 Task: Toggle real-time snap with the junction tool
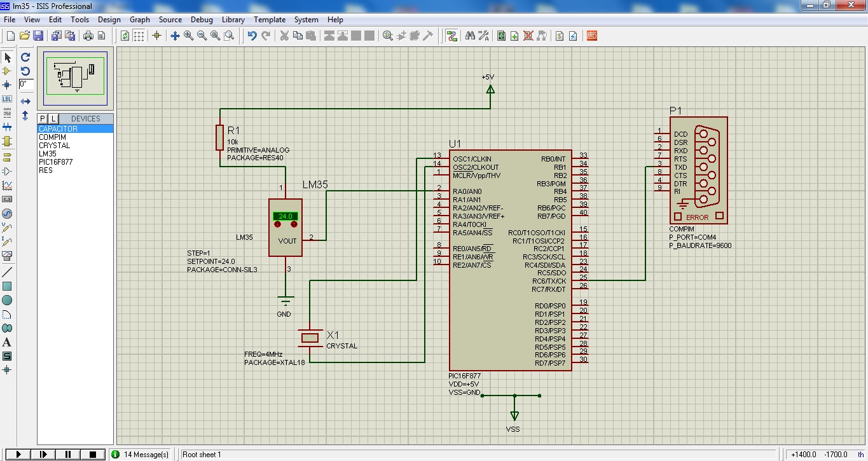(x=156, y=36)
